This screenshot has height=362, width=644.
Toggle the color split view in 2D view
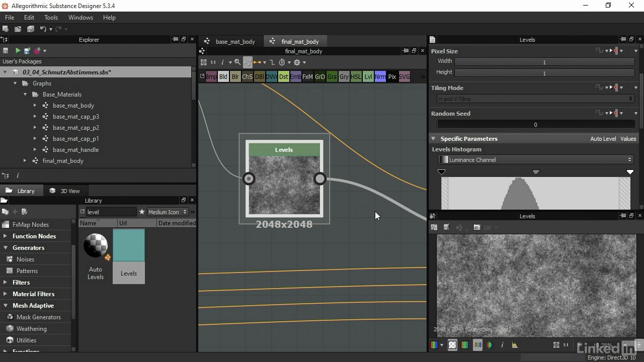pos(490,345)
